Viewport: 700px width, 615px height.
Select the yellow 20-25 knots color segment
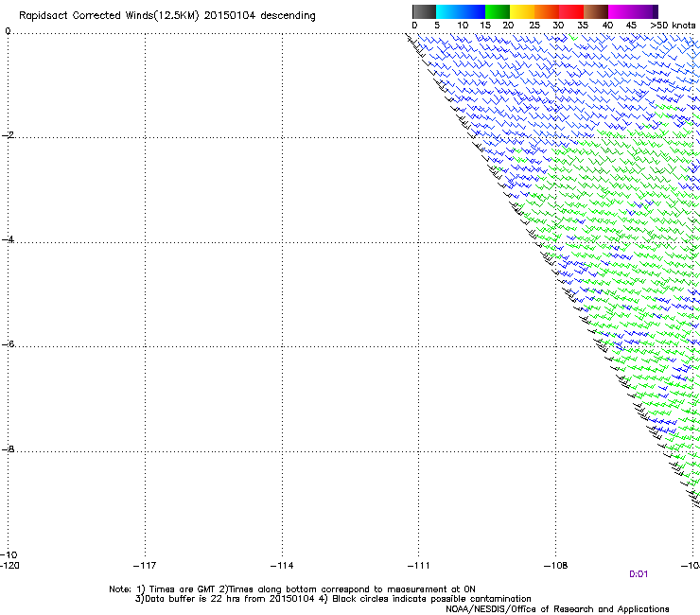coord(522,11)
